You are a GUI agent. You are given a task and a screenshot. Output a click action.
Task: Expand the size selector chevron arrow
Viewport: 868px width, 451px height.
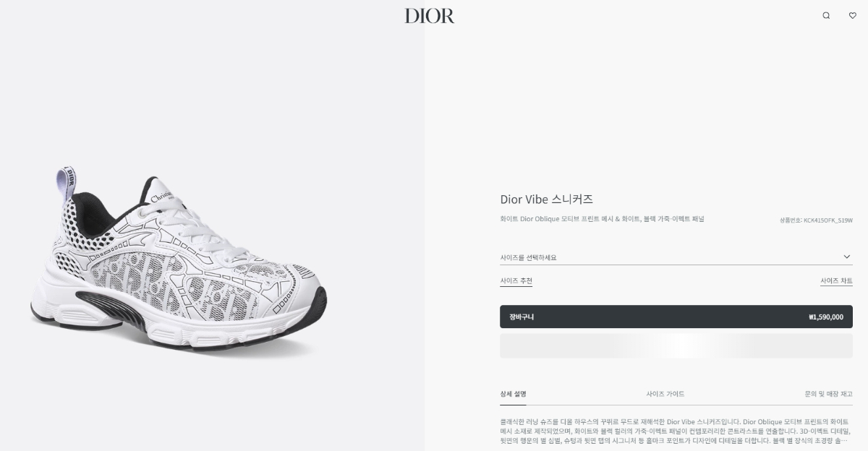[x=847, y=257]
